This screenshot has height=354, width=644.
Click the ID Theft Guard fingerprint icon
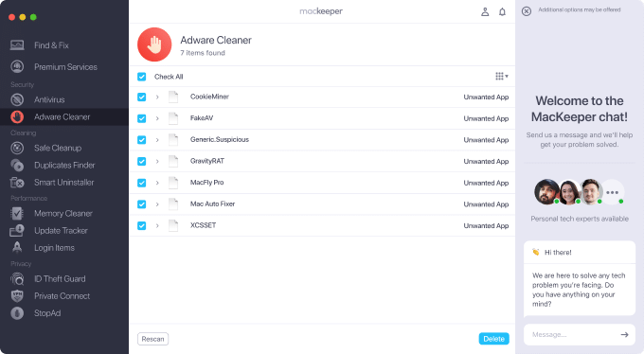(17, 279)
